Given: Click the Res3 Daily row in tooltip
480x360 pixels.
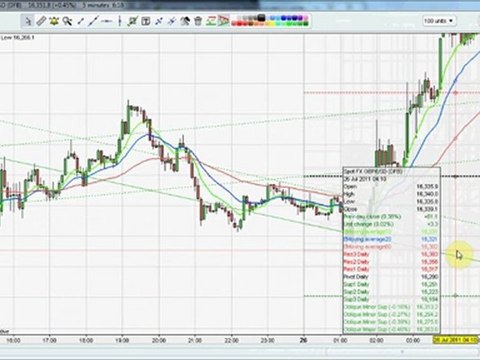Looking at the screenshot, I should (391, 254).
